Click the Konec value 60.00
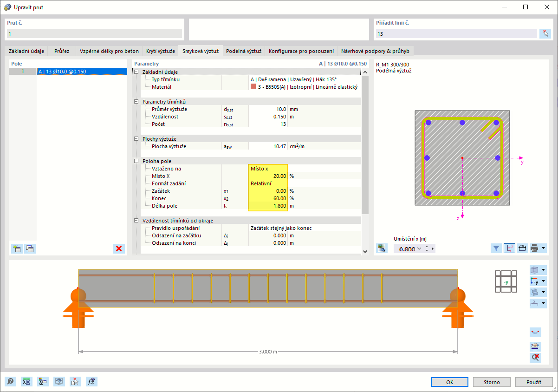The image size is (558, 392). tap(268, 198)
